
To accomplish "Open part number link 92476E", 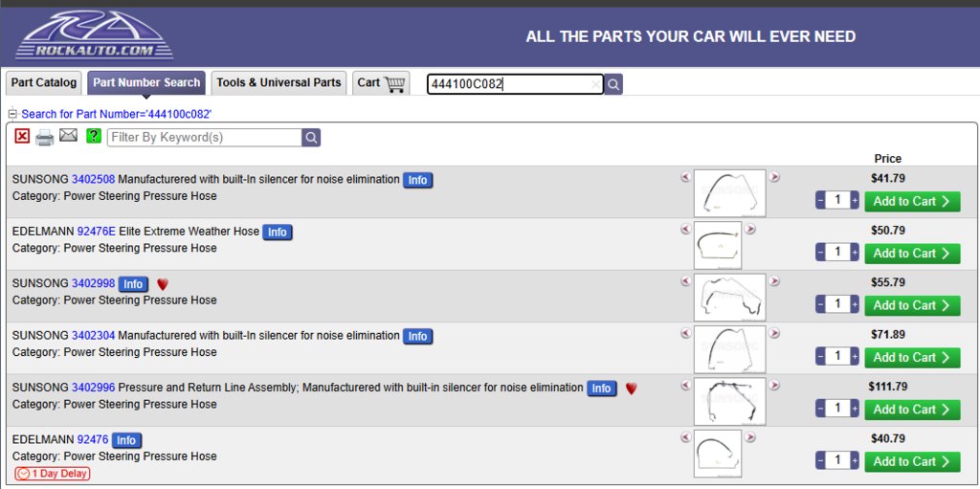I will click(x=97, y=232).
